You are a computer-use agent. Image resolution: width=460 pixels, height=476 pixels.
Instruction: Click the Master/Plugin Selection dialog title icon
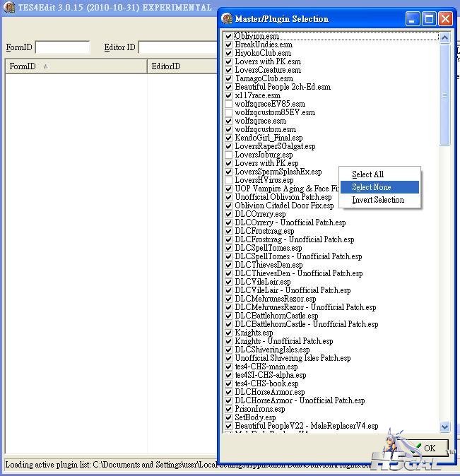click(x=228, y=19)
